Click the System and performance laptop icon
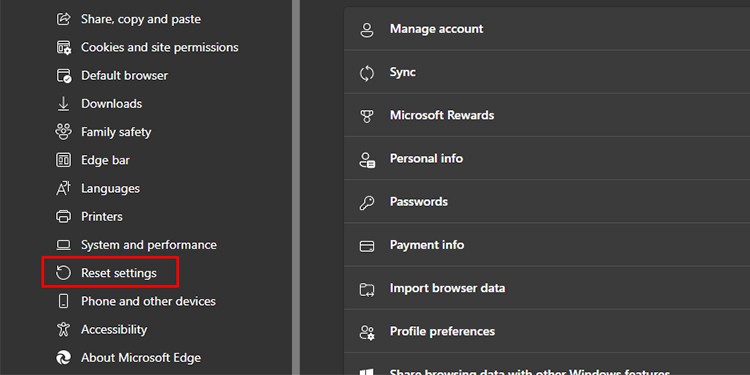The image size is (750, 375). (63, 245)
